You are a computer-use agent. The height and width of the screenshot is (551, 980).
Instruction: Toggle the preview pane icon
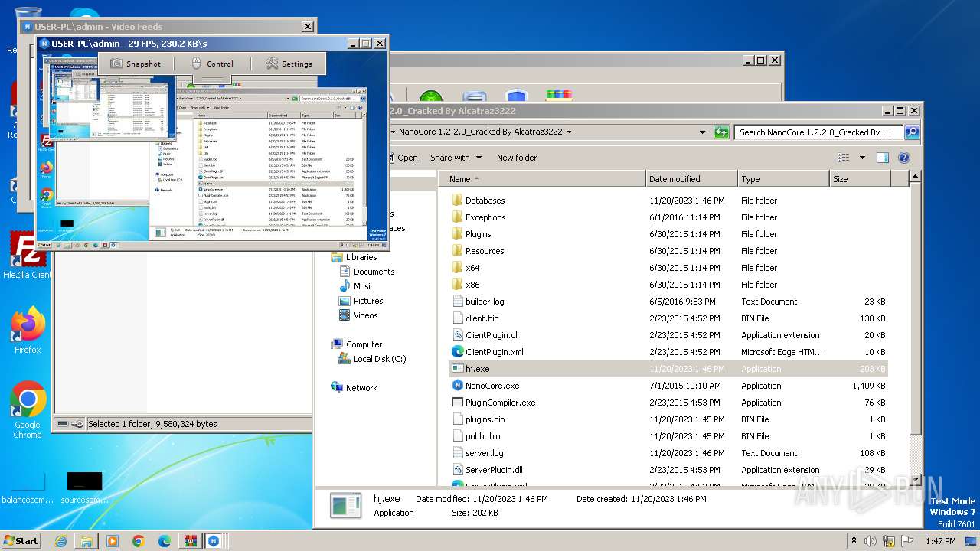[x=883, y=158]
